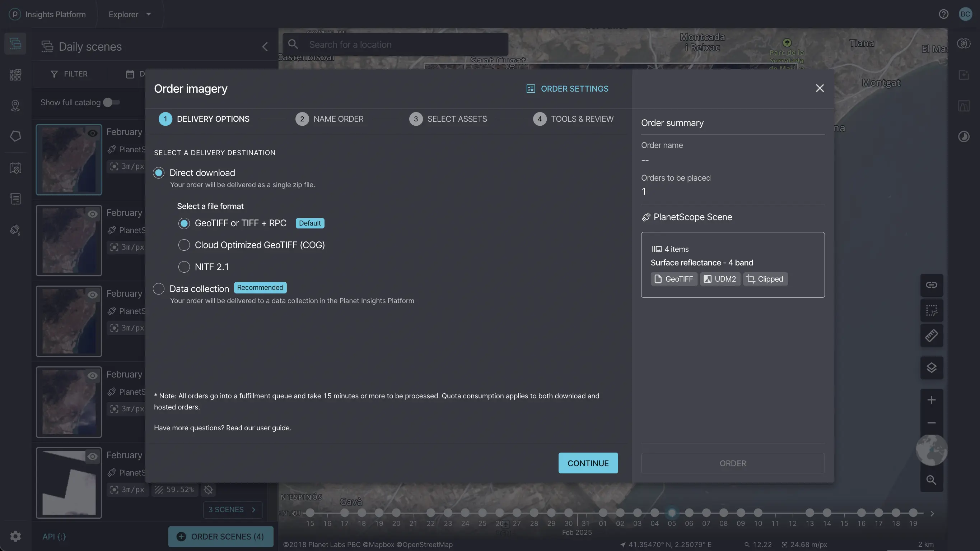Click the ORDER button in summary
The height and width of the screenshot is (551, 980).
pyautogui.click(x=733, y=463)
